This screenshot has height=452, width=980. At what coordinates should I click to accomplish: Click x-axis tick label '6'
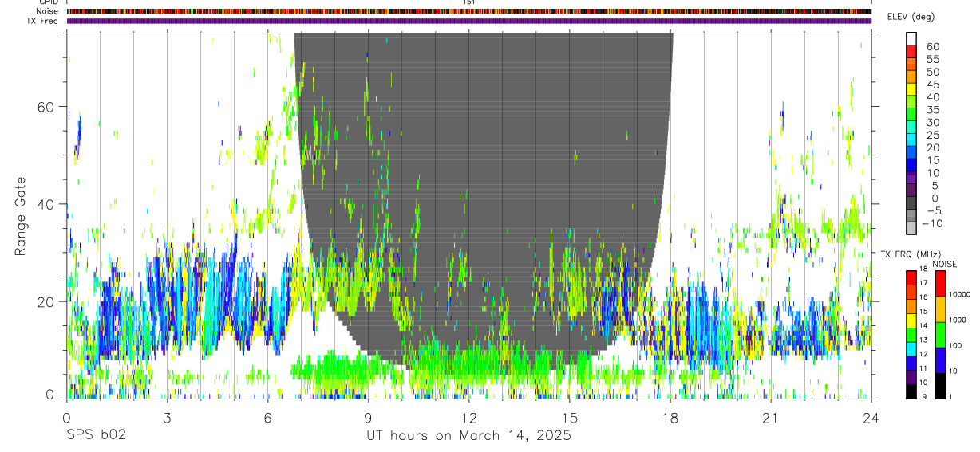click(267, 418)
